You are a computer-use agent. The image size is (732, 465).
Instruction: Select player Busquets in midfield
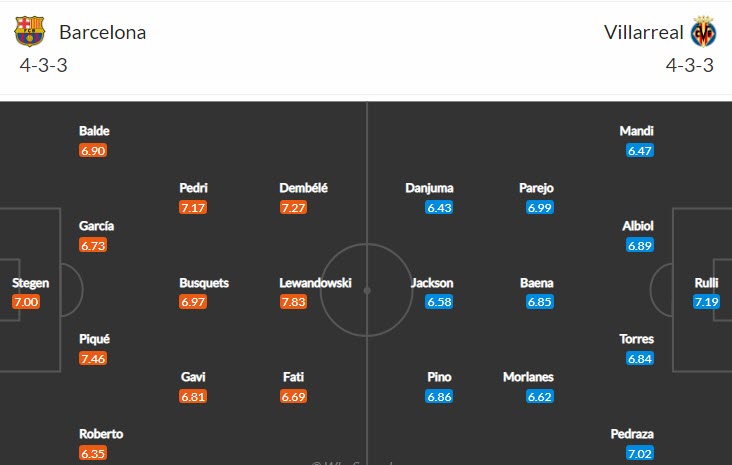203,283
